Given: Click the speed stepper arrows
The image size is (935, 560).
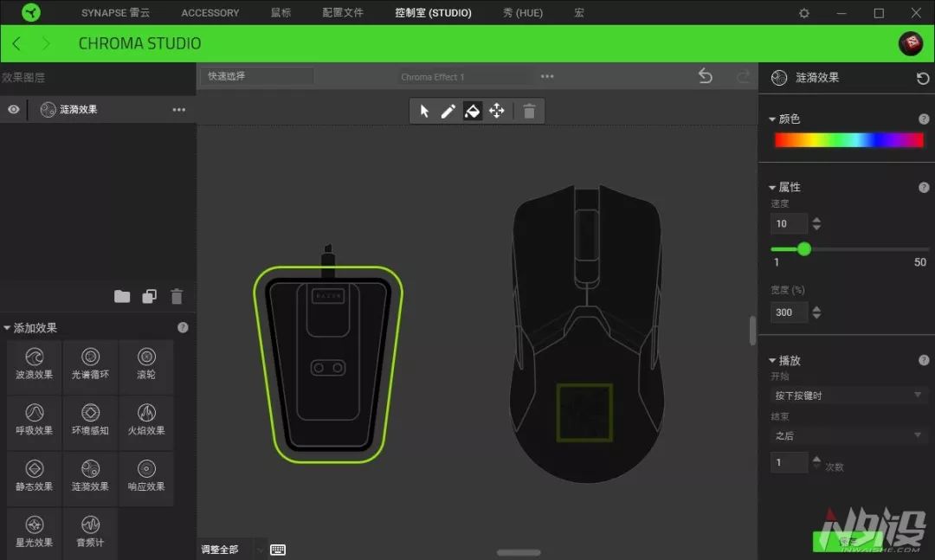Looking at the screenshot, I should (x=816, y=223).
